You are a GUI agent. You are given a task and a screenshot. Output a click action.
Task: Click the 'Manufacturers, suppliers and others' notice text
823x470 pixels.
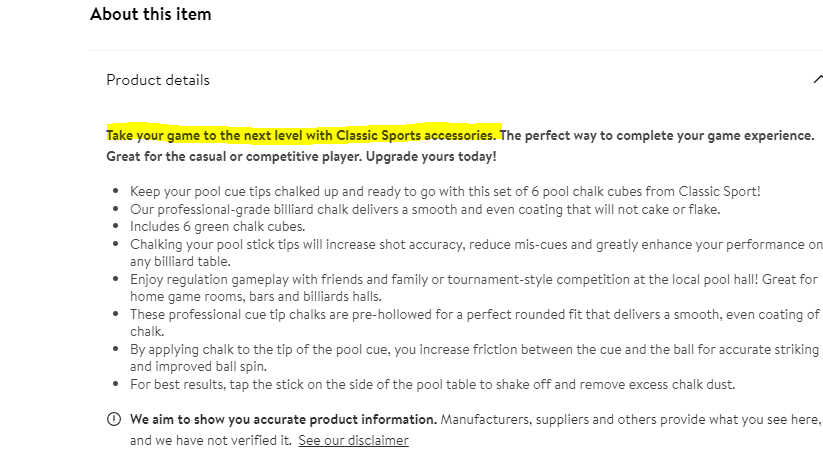630,419
